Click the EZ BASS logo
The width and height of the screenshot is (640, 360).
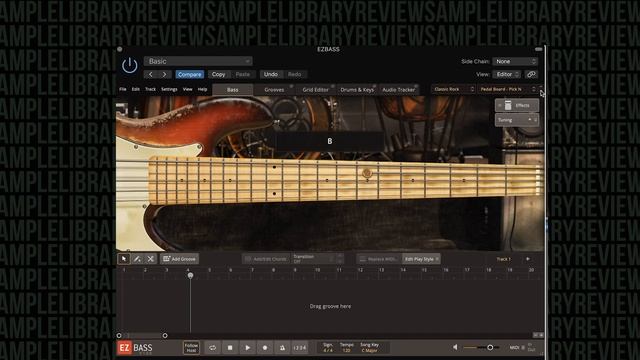tap(136, 348)
